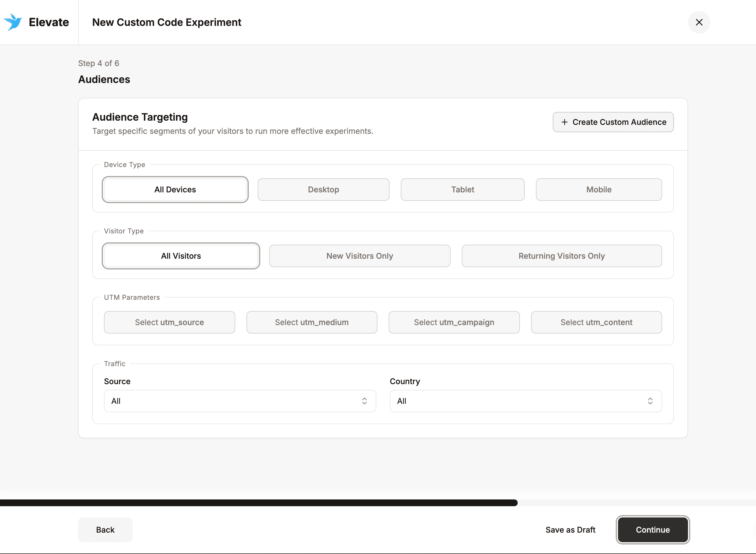
Task: Select All Devices device type
Action: pos(175,190)
